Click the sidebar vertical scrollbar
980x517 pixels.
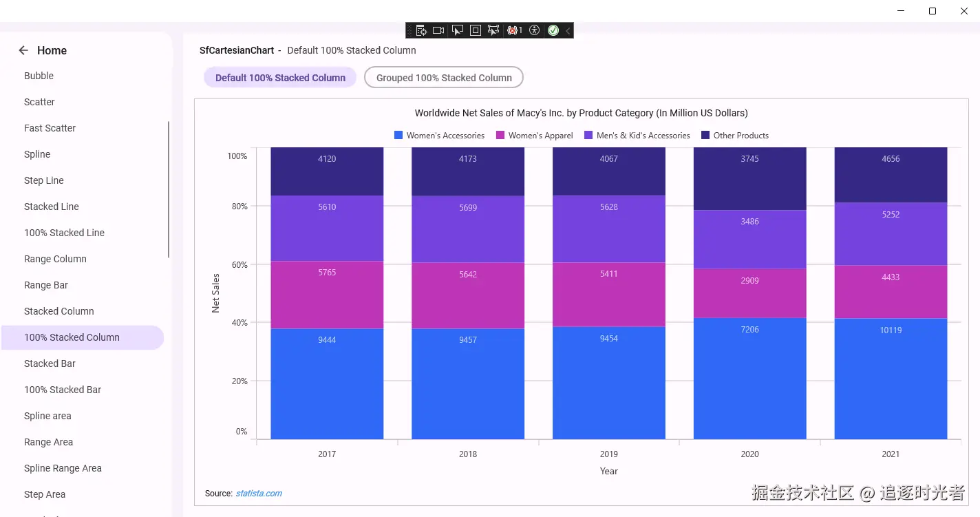pyautogui.click(x=169, y=189)
